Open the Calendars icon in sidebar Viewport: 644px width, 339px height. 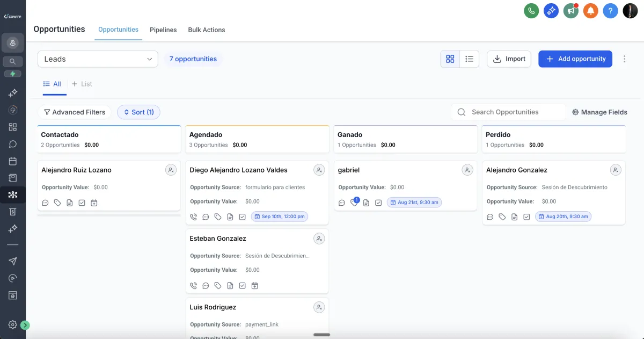pos(13,161)
